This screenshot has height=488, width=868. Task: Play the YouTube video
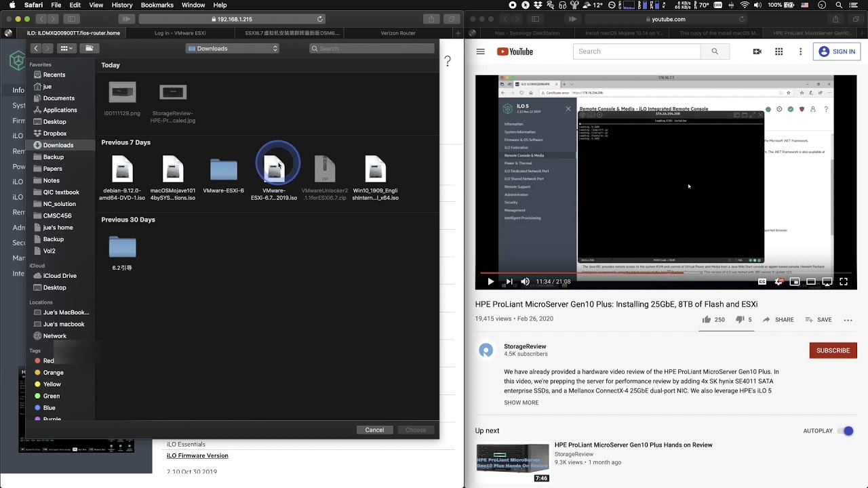click(x=490, y=281)
